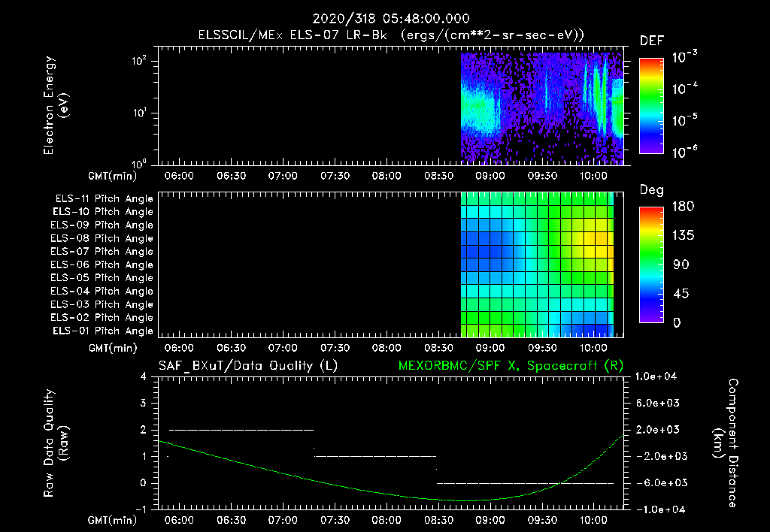The image size is (770, 532).
Task: Click the data quality line at level 1
Action: click(x=375, y=456)
